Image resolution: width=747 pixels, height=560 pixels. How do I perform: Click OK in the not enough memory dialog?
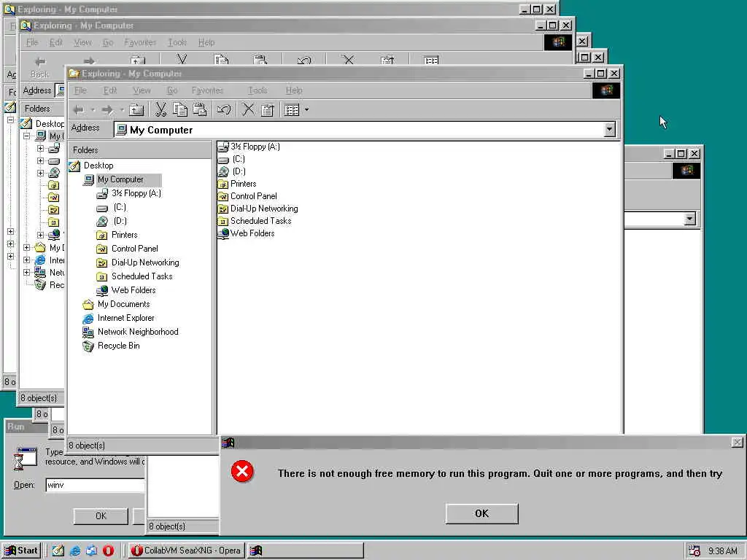pos(481,513)
